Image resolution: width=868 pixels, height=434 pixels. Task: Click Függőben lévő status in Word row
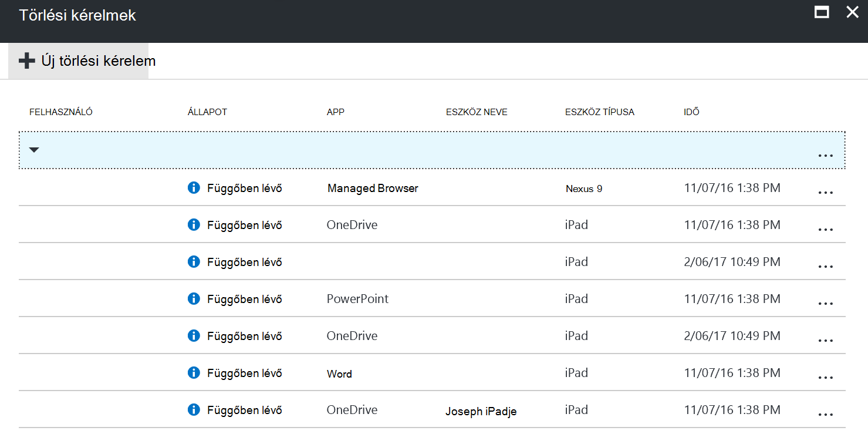245,373
